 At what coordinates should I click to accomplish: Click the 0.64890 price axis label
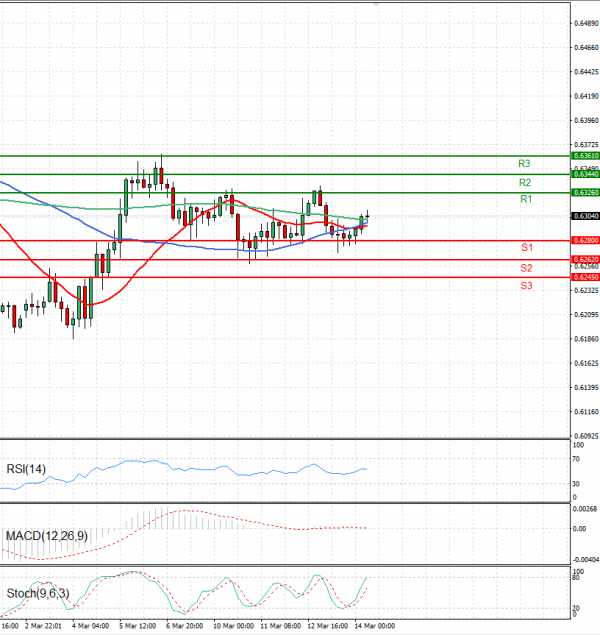(584, 22)
